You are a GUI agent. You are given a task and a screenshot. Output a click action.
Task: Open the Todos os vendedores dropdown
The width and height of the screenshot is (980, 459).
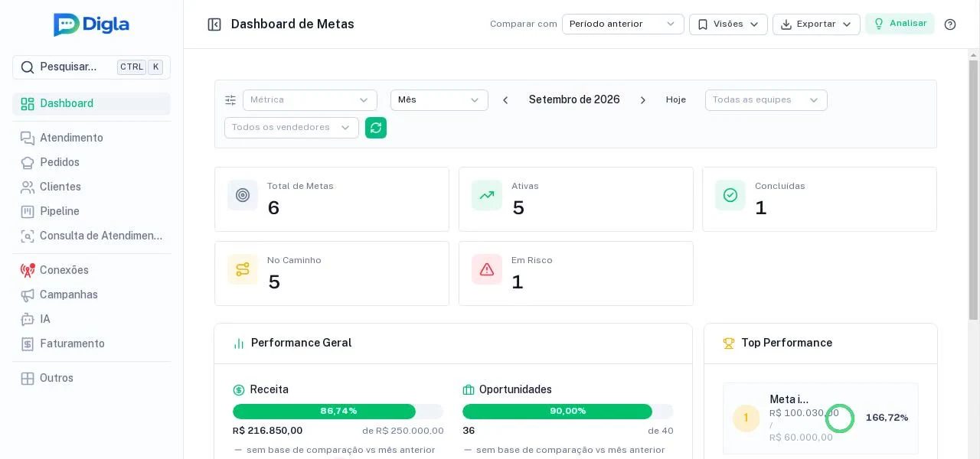(292, 128)
